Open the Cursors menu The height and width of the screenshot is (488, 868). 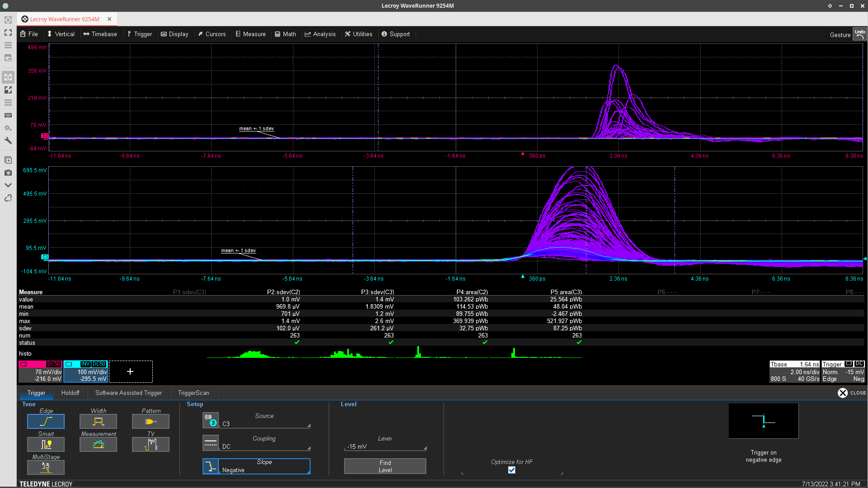[x=212, y=34]
